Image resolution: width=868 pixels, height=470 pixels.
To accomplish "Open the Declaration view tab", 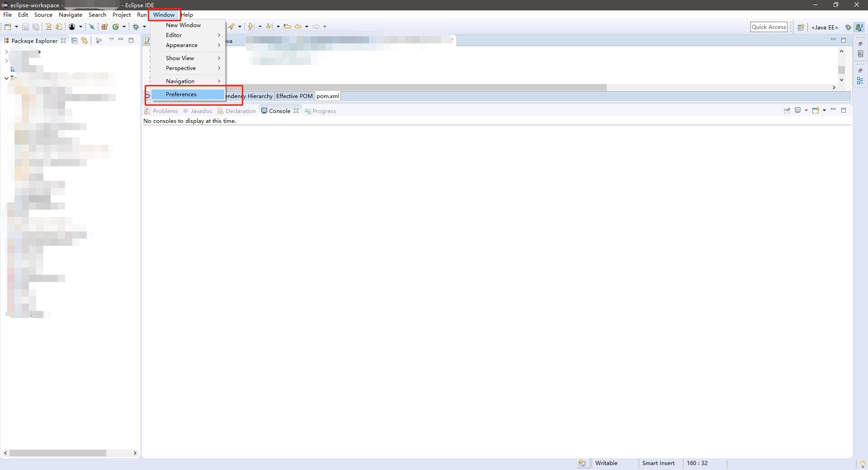I will point(236,111).
